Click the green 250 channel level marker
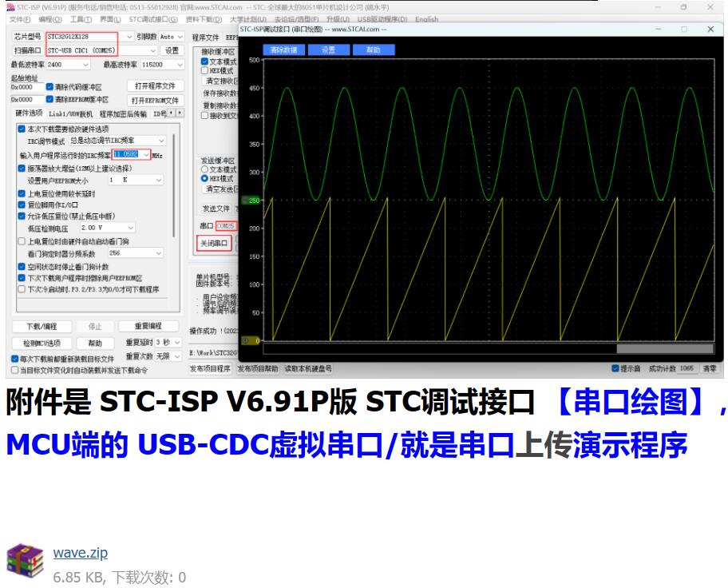The image size is (728, 588). [251, 201]
